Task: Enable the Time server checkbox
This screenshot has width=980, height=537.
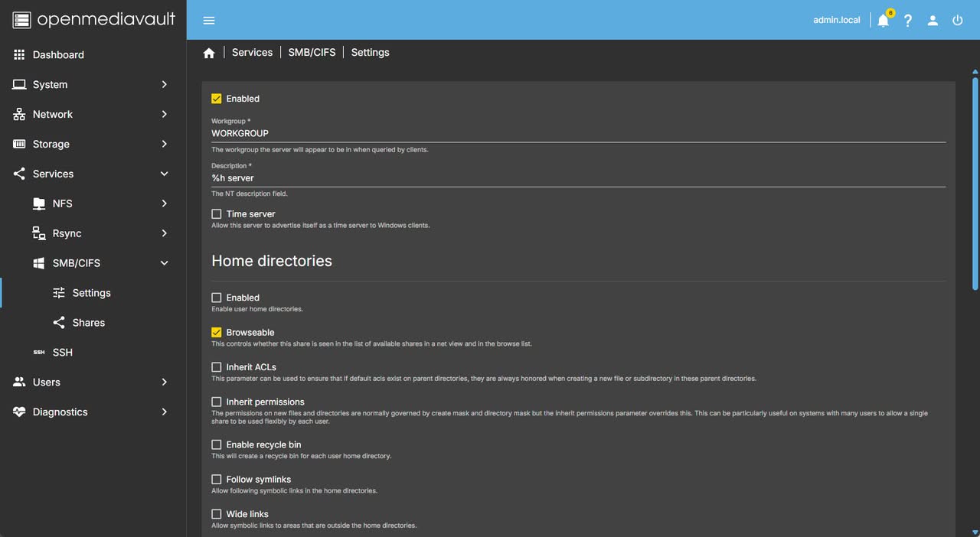Action: point(217,214)
